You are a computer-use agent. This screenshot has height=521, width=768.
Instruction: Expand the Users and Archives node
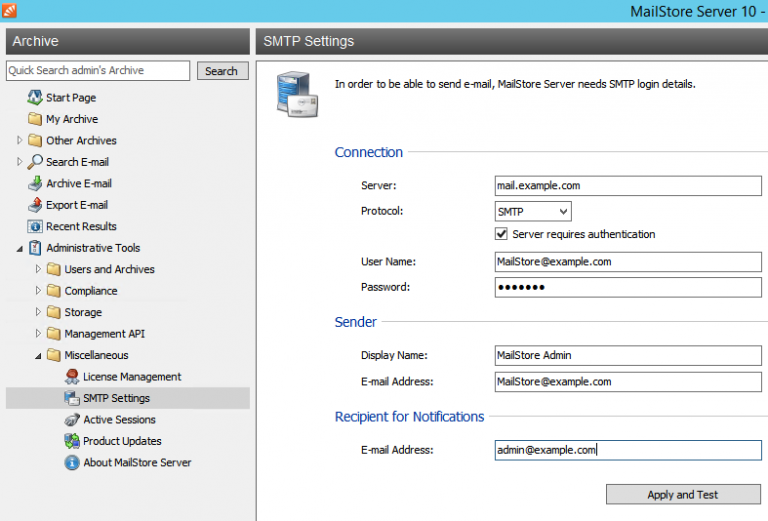point(38,269)
